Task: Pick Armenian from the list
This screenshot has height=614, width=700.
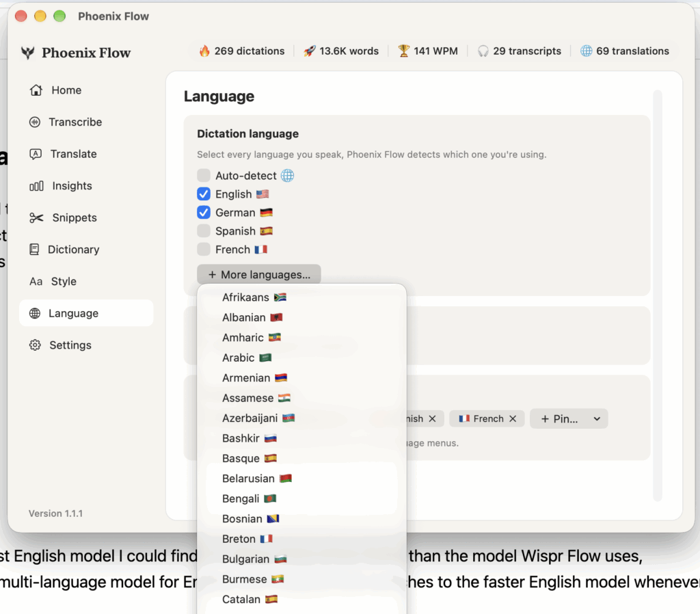Action: point(301,378)
